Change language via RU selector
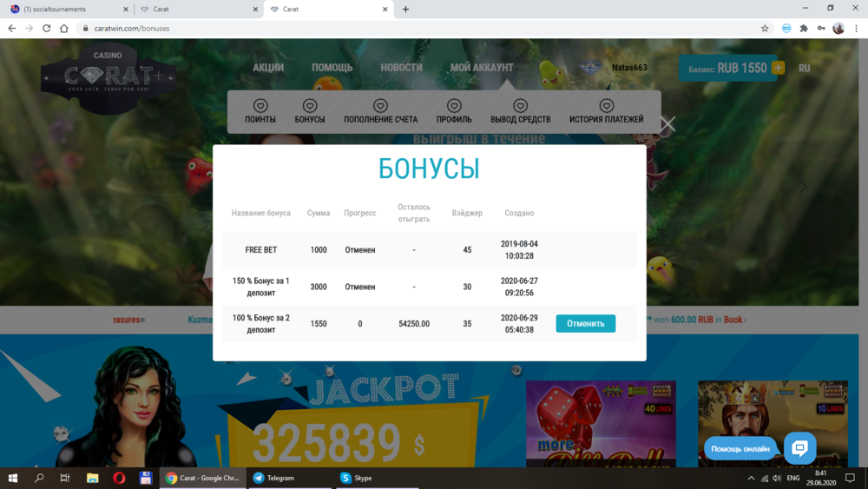 click(805, 68)
